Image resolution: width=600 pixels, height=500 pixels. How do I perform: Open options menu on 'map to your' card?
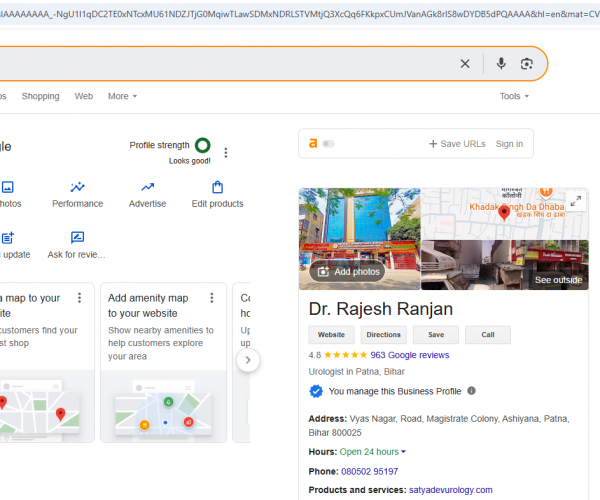[79, 298]
